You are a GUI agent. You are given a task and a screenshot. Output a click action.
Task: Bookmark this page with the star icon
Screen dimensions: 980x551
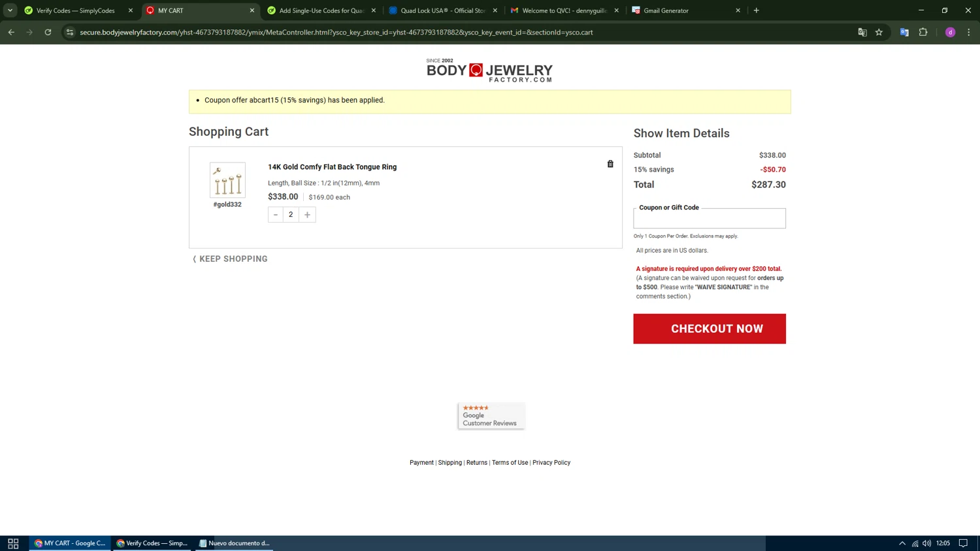(879, 32)
